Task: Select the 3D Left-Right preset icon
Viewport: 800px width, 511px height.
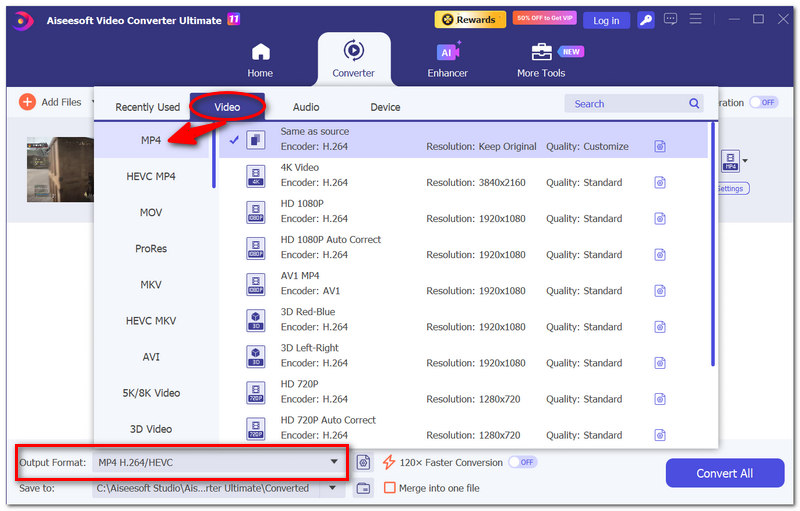Action: tap(256, 356)
